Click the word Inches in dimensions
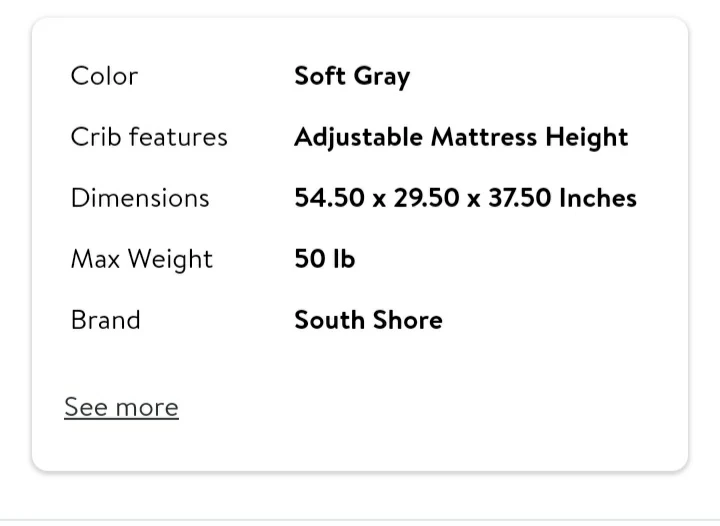The height and width of the screenshot is (526, 720). pos(598,198)
